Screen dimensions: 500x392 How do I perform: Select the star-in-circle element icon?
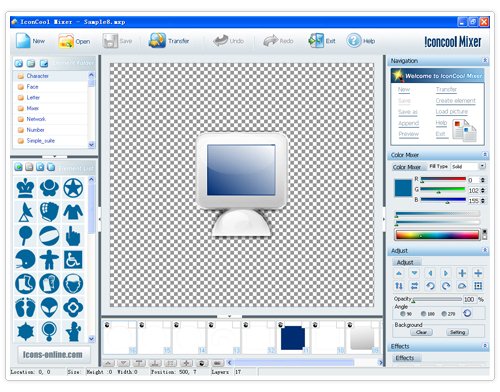73,188
